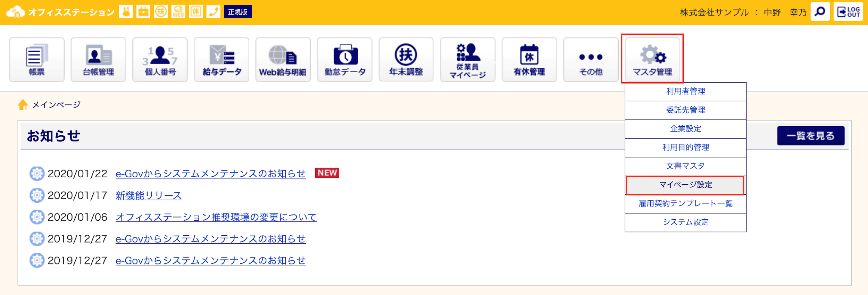Click the small briefcase icon in header
The image size is (868, 295).
[143, 11]
